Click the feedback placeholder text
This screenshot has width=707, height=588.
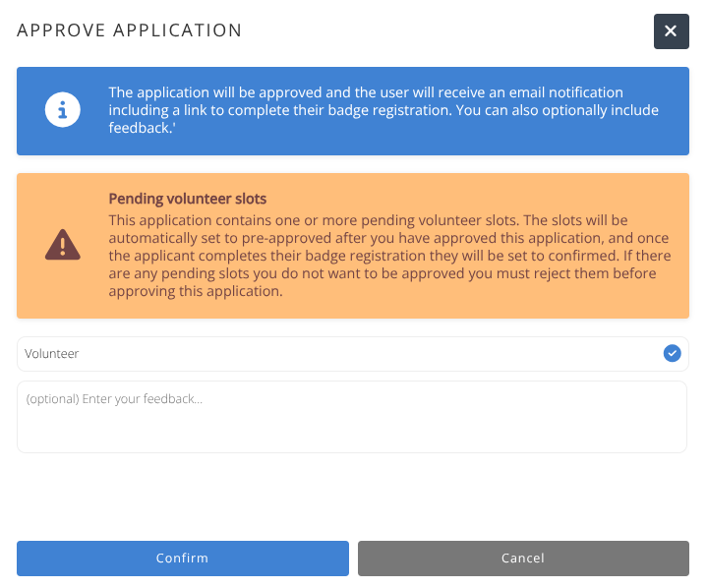114,399
